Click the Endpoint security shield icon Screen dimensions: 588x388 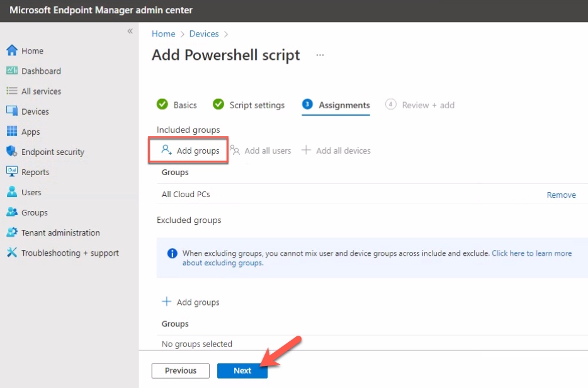[11, 152]
